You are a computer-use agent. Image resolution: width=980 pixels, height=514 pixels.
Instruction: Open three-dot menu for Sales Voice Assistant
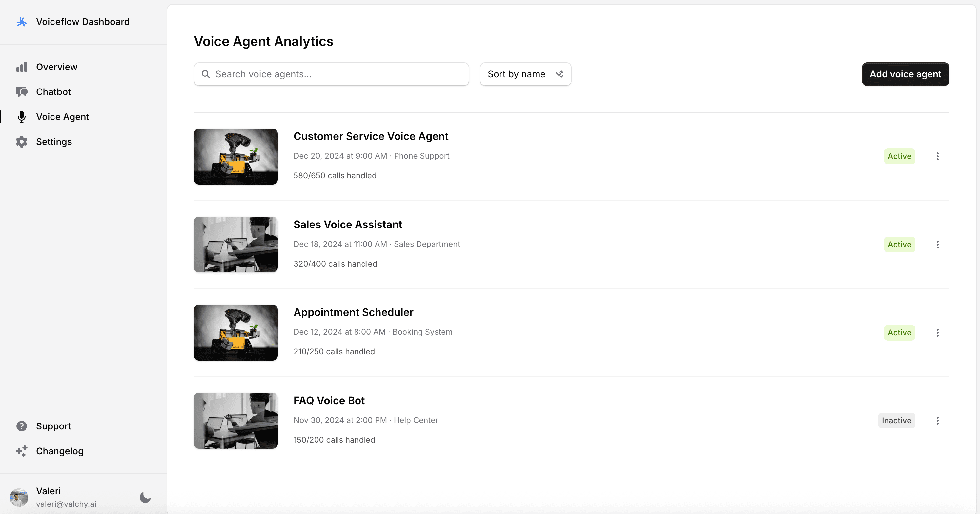click(x=937, y=245)
